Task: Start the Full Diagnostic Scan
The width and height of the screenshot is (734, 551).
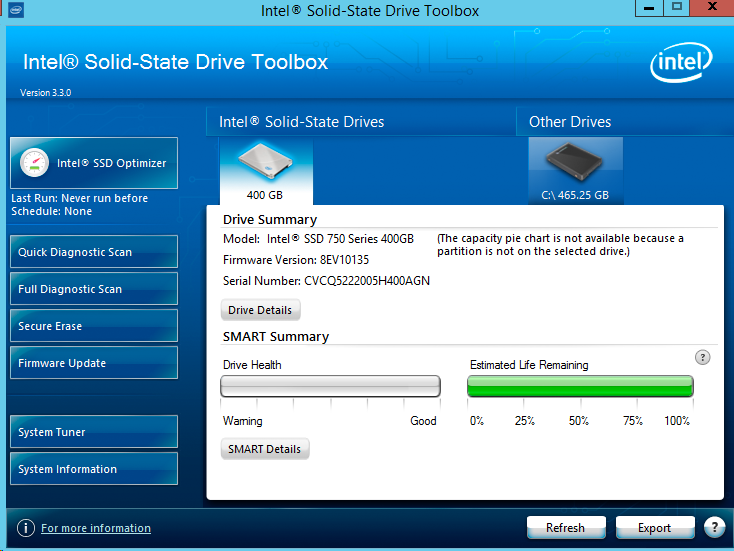Action: coord(93,289)
